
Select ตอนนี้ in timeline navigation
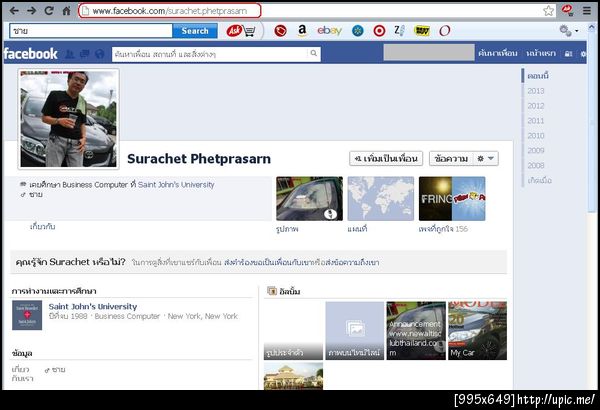tap(538, 76)
